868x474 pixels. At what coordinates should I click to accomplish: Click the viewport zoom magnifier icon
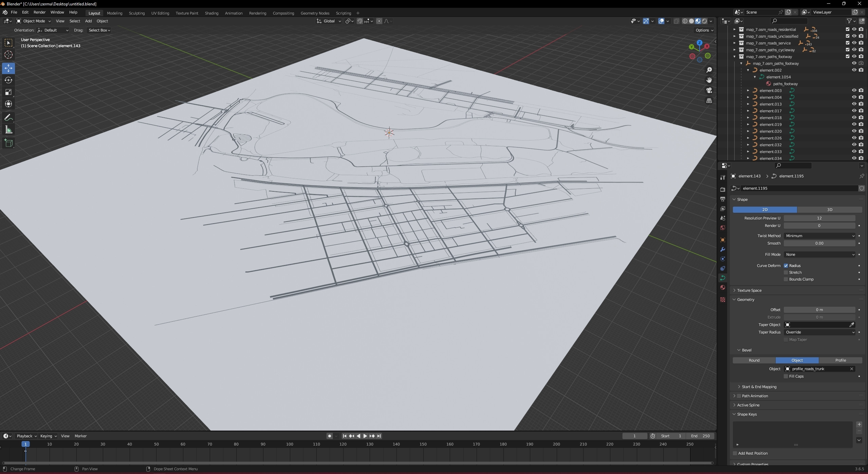[x=709, y=70]
